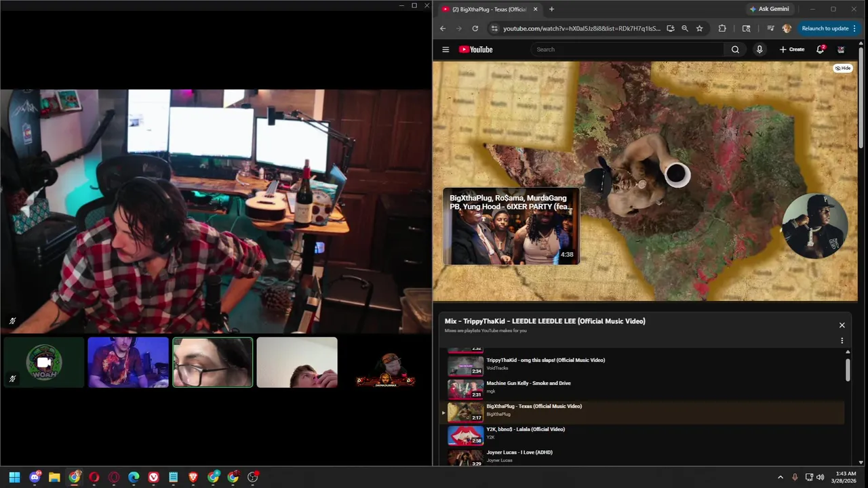Close the BigXthaPlug - Texas tab
Screen dimensions: 868x488
(536, 9)
